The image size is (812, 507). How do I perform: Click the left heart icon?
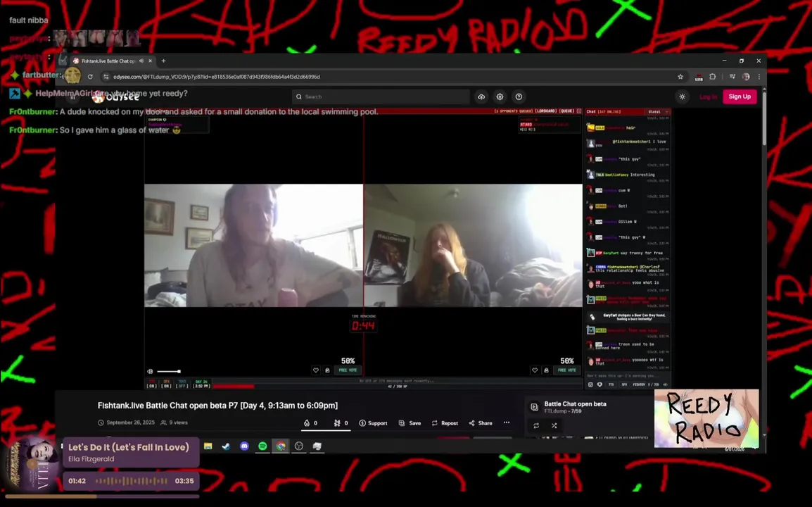(316, 370)
